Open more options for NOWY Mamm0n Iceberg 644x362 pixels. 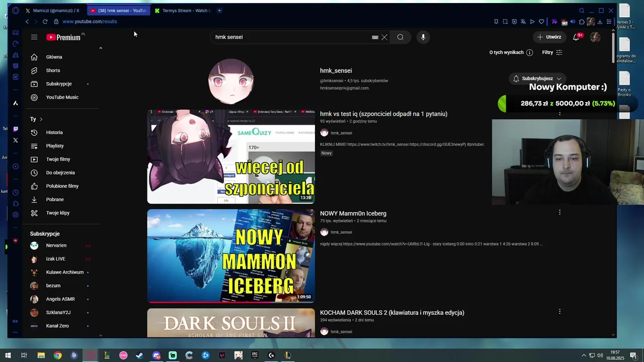click(x=559, y=212)
